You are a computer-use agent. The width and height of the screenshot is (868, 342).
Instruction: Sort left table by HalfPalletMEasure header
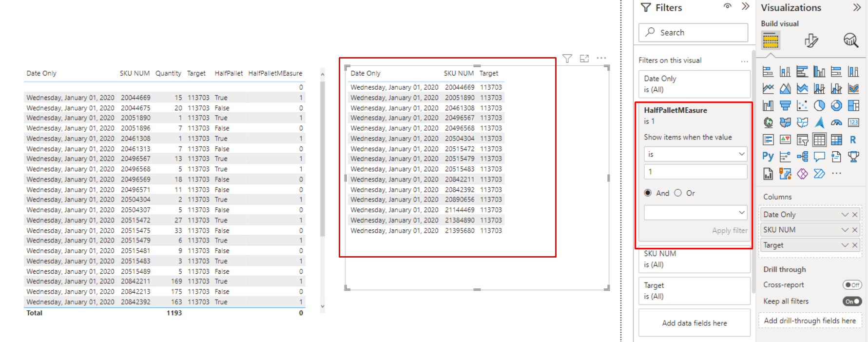[x=275, y=73]
